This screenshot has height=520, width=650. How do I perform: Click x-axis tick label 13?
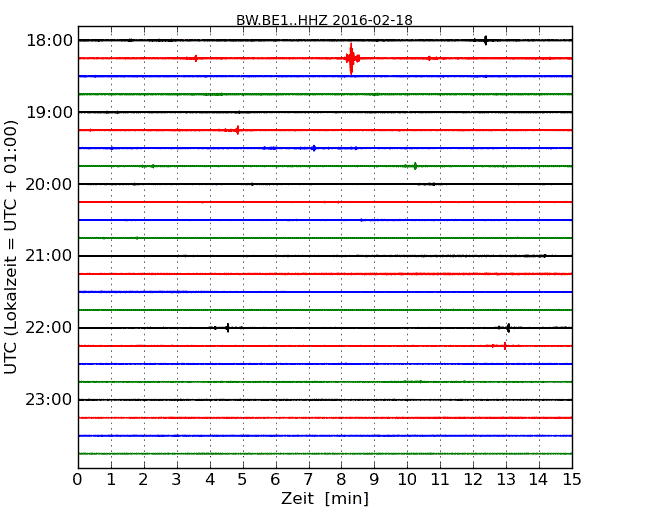(x=506, y=479)
